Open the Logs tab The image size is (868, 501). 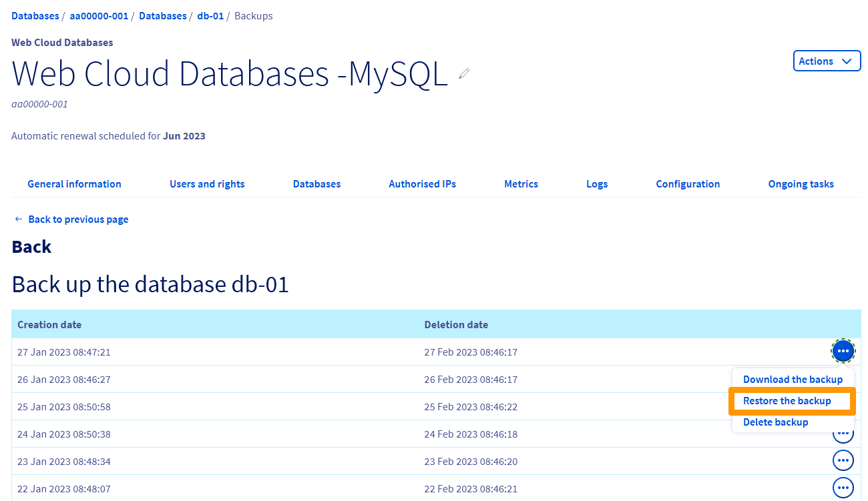pos(597,183)
